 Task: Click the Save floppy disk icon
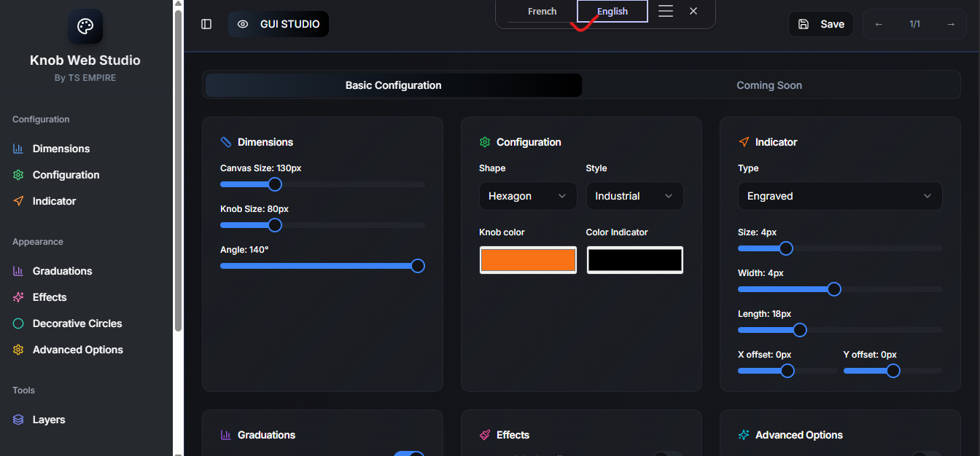[804, 24]
